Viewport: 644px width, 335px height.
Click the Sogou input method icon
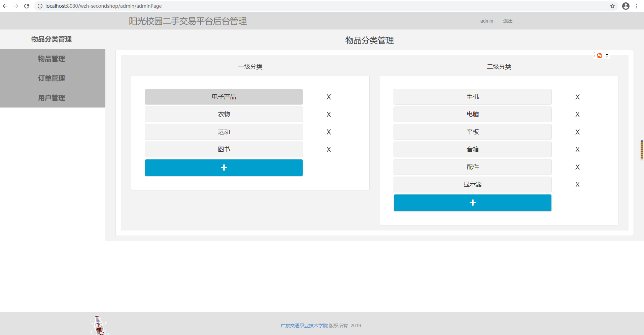tap(600, 56)
